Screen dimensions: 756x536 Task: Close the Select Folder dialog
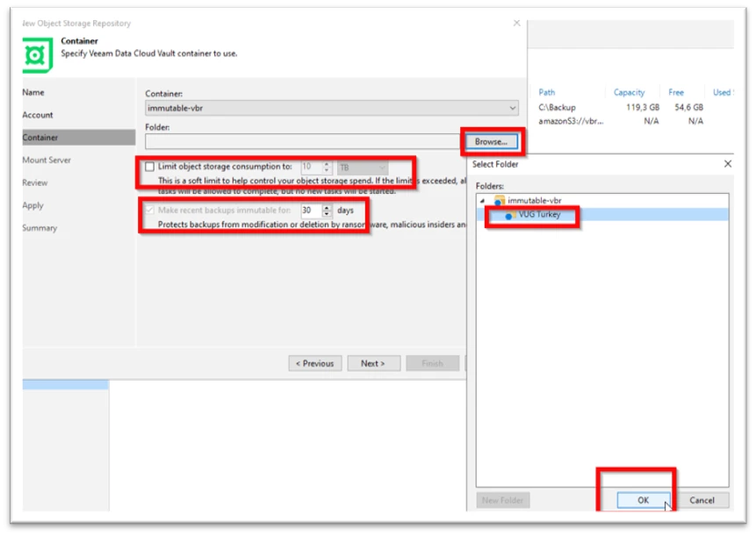point(728,164)
